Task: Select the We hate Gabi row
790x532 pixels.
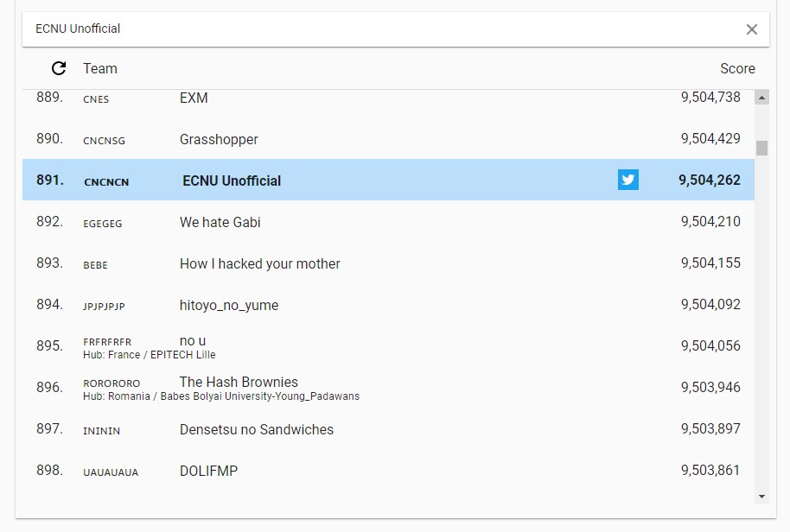Action: [x=388, y=221]
